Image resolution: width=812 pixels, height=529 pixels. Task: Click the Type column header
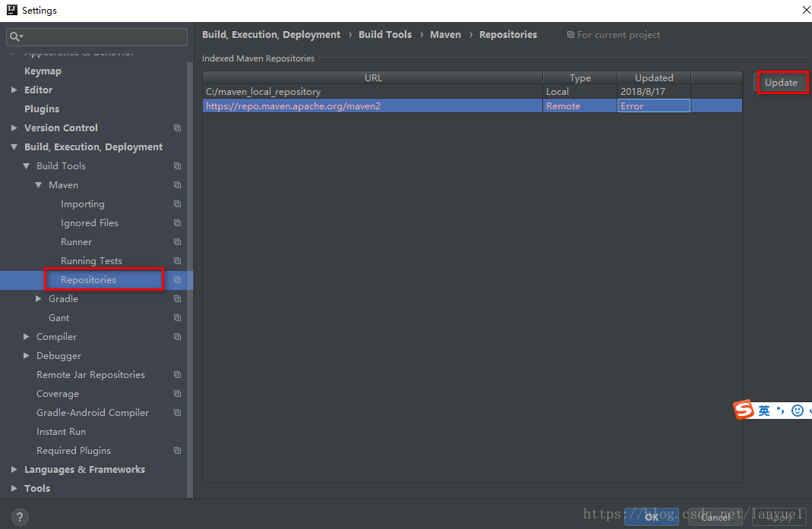coord(580,77)
